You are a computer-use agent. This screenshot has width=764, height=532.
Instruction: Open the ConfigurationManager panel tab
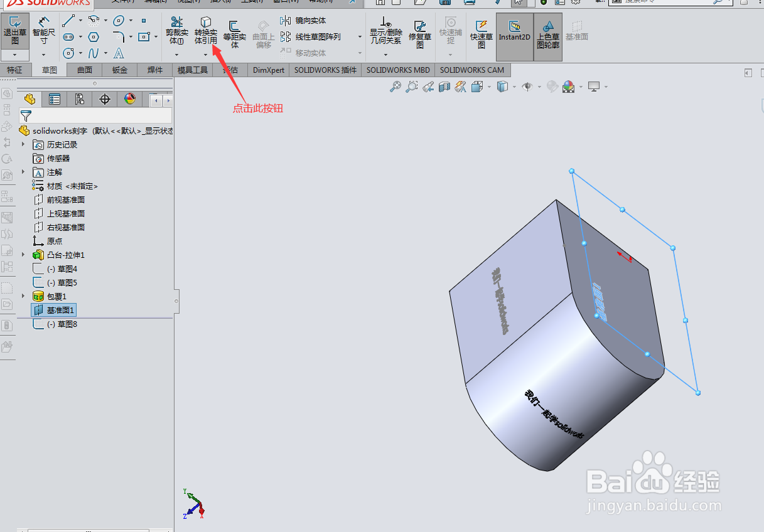click(x=80, y=99)
